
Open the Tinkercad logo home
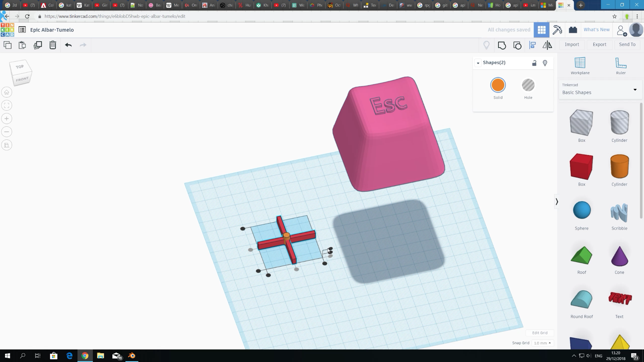point(7,30)
